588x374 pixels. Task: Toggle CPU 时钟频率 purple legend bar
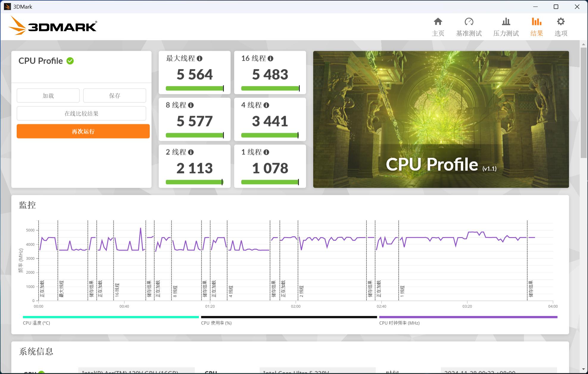[x=468, y=317]
